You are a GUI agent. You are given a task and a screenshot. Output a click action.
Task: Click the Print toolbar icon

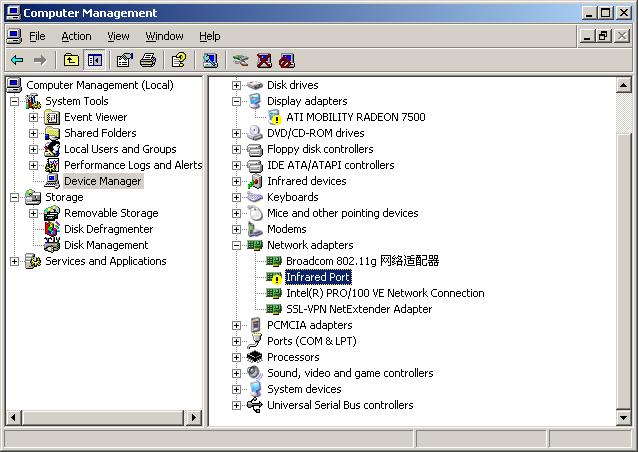pyautogui.click(x=148, y=60)
